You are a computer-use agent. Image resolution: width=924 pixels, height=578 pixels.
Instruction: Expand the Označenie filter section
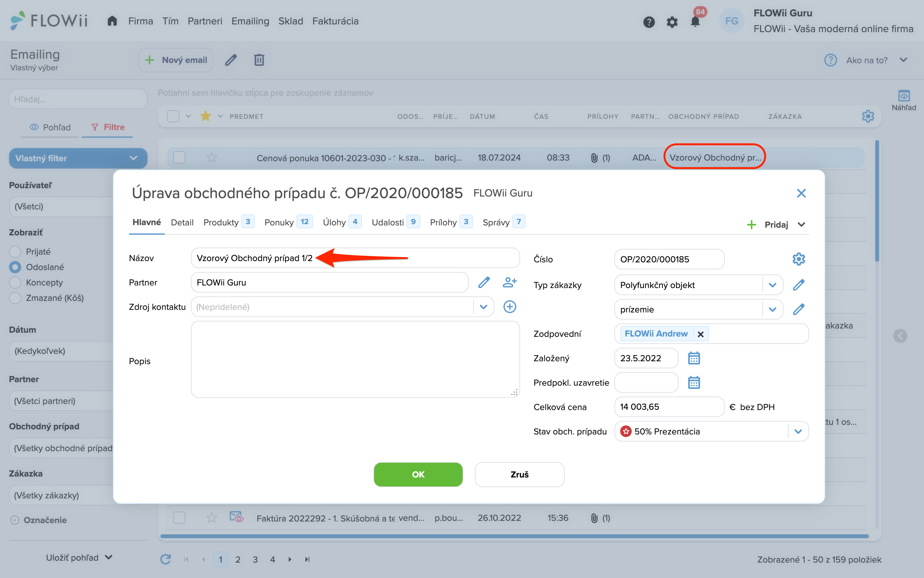pyautogui.click(x=38, y=520)
